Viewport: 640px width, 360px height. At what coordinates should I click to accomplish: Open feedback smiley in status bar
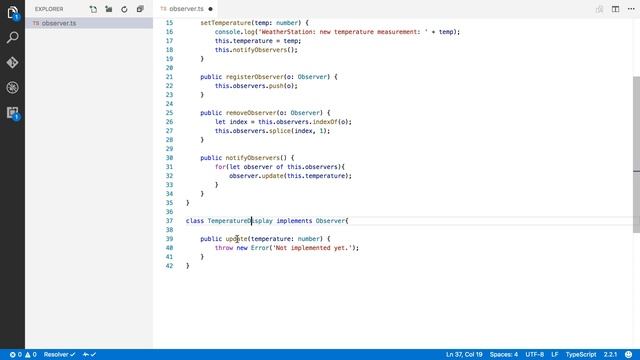[629, 355]
